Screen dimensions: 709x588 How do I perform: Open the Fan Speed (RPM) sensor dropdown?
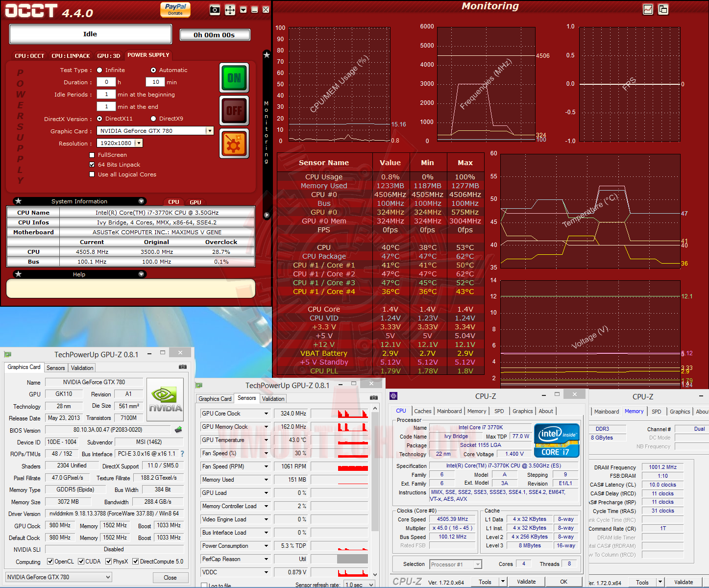click(267, 466)
